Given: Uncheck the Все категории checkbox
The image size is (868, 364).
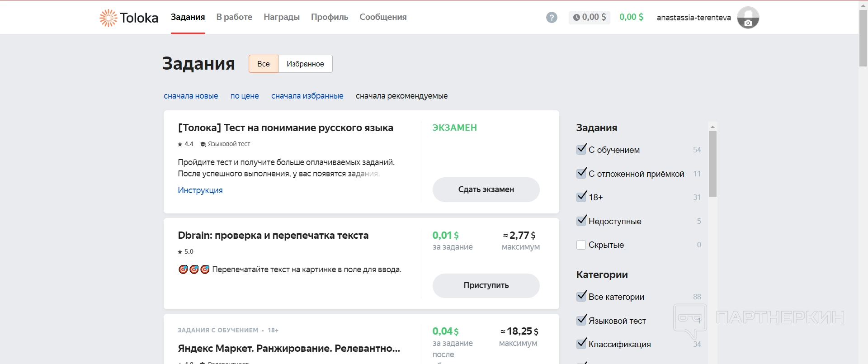Looking at the screenshot, I should pos(581,296).
